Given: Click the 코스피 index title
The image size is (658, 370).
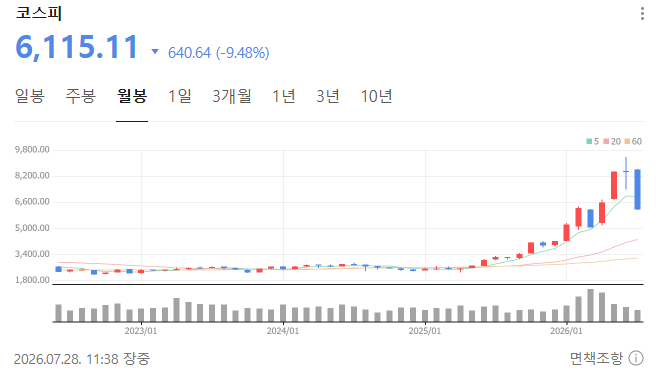Looking at the screenshot, I should (x=39, y=13).
